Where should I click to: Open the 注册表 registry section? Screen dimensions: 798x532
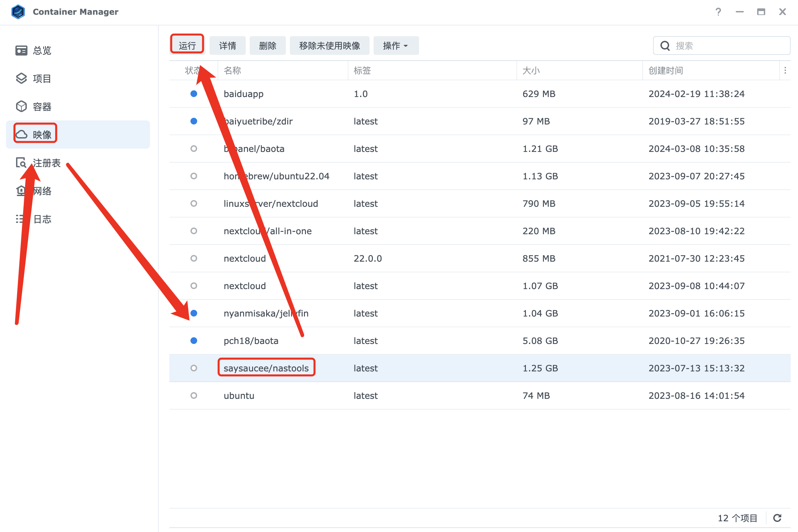pos(78,163)
